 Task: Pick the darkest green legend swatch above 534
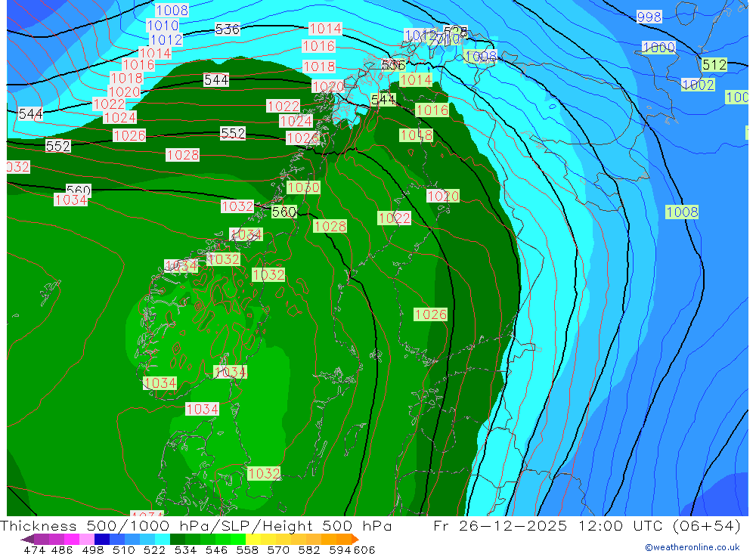pyautogui.click(x=178, y=539)
